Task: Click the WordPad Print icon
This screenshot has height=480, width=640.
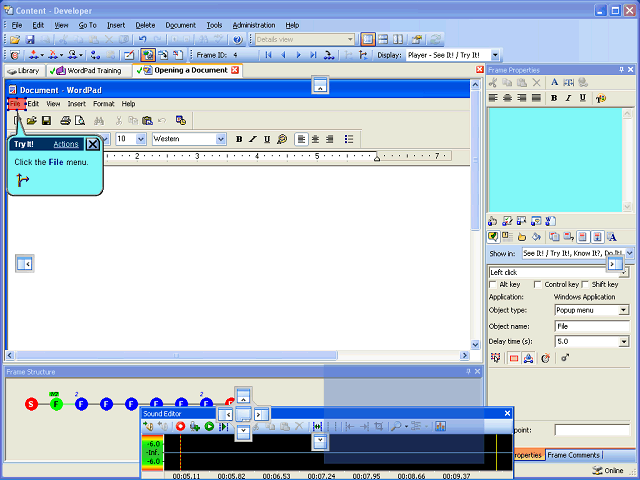Action: tap(65, 120)
